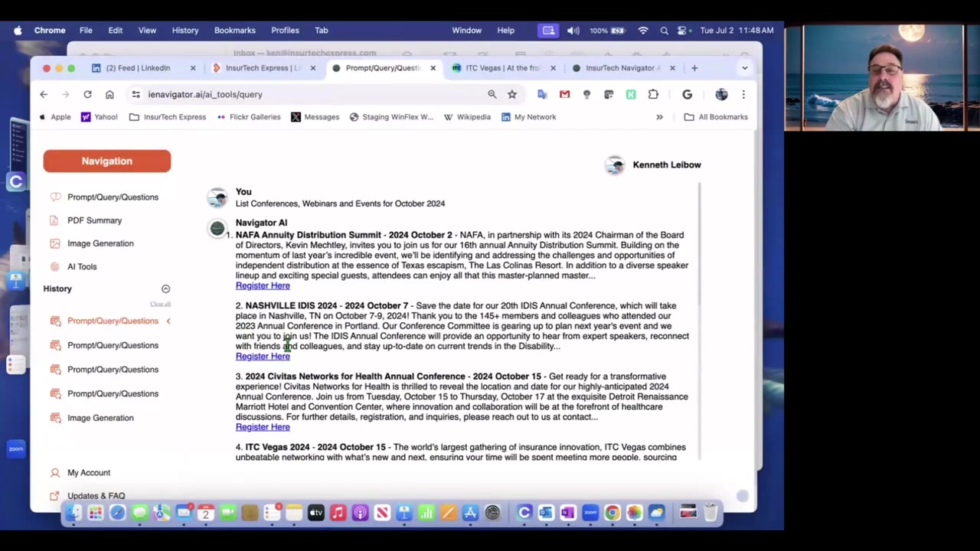The image size is (980, 551).
Task: Open the Bookmarks menu in the menu bar
Action: coord(234,31)
